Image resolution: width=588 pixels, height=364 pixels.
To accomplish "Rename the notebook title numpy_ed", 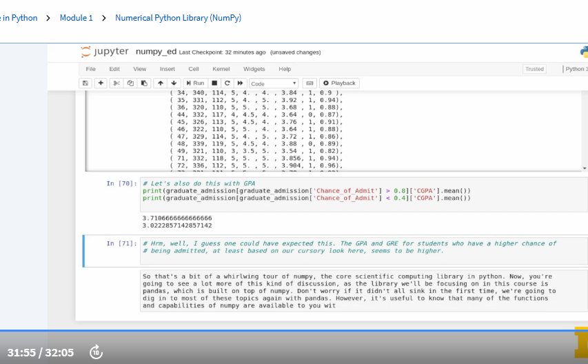I will click(x=156, y=52).
